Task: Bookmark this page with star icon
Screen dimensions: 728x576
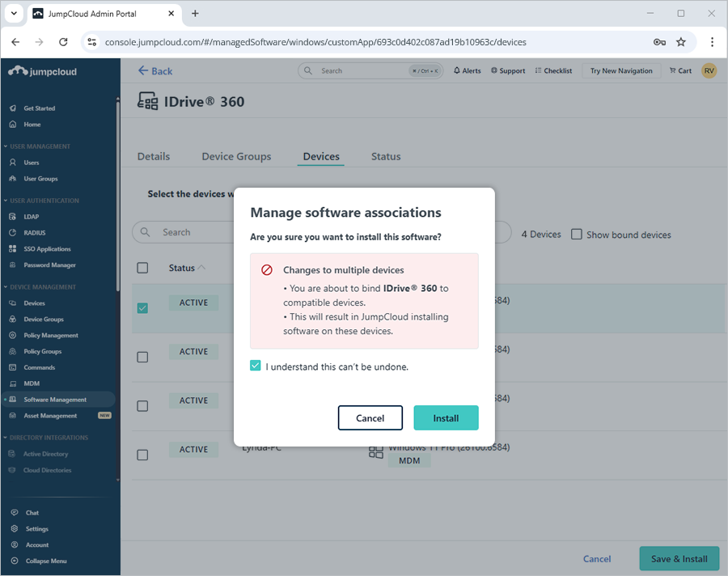Action: (680, 42)
